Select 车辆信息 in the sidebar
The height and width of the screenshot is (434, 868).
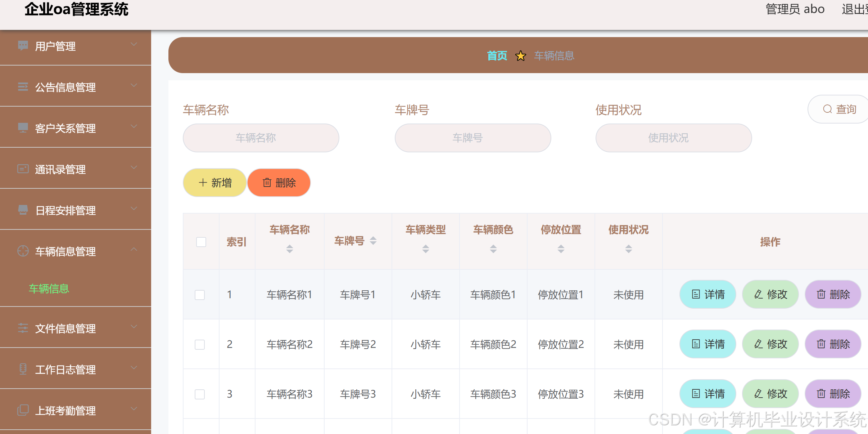click(49, 288)
